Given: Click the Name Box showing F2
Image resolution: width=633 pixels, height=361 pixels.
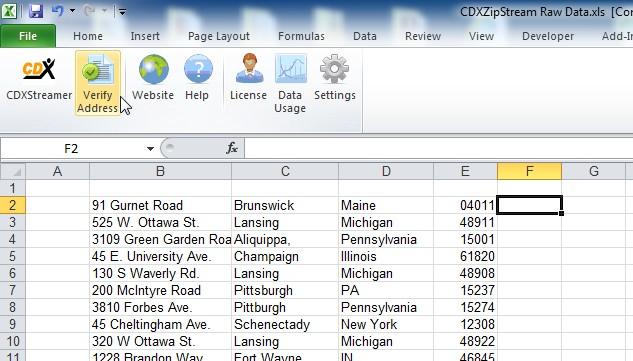Looking at the screenshot, I should [x=72, y=149].
